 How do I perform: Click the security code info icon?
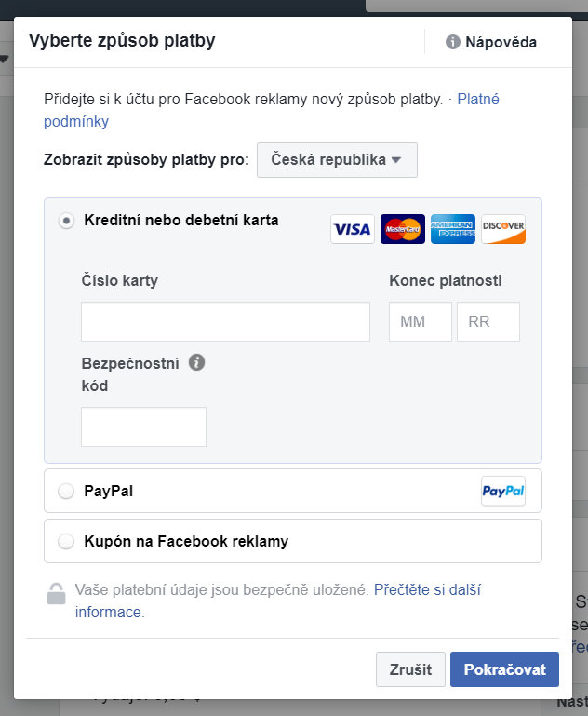pyautogui.click(x=196, y=362)
